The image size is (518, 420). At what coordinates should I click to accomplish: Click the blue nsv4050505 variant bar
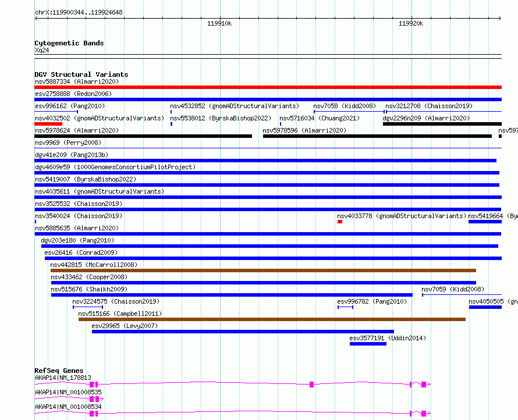tap(485, 307)
